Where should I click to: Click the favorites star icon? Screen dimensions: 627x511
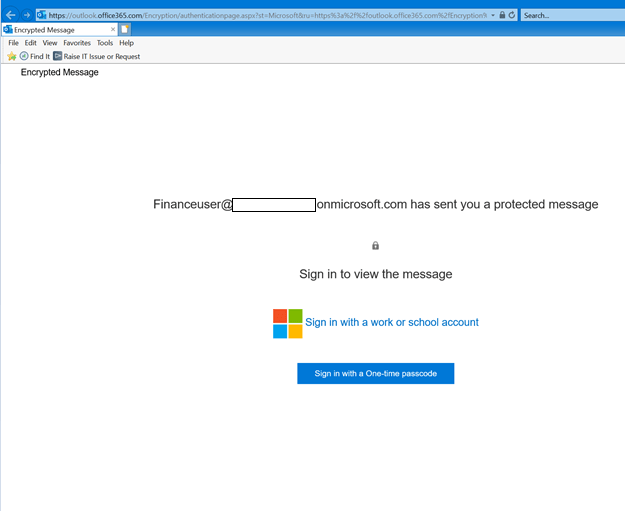[12, 56]
